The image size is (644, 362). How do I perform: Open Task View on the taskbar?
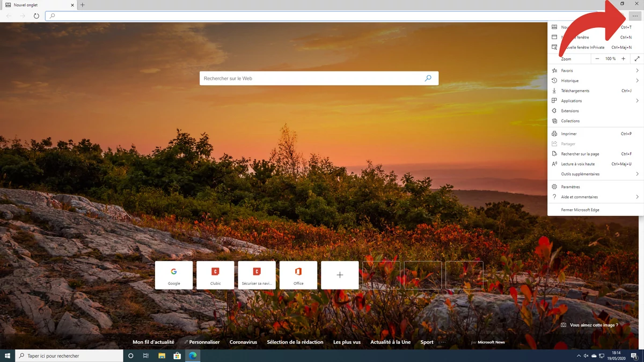[x=146, y=356]
